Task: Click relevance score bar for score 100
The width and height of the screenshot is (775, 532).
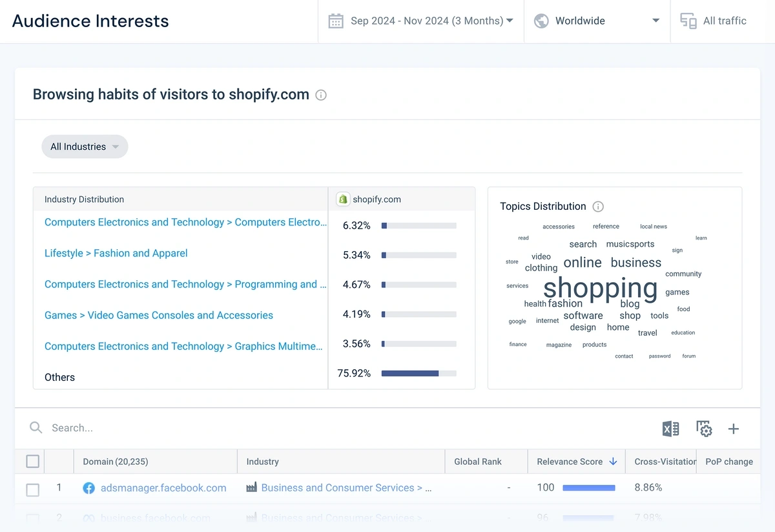Action: [589, 488]
